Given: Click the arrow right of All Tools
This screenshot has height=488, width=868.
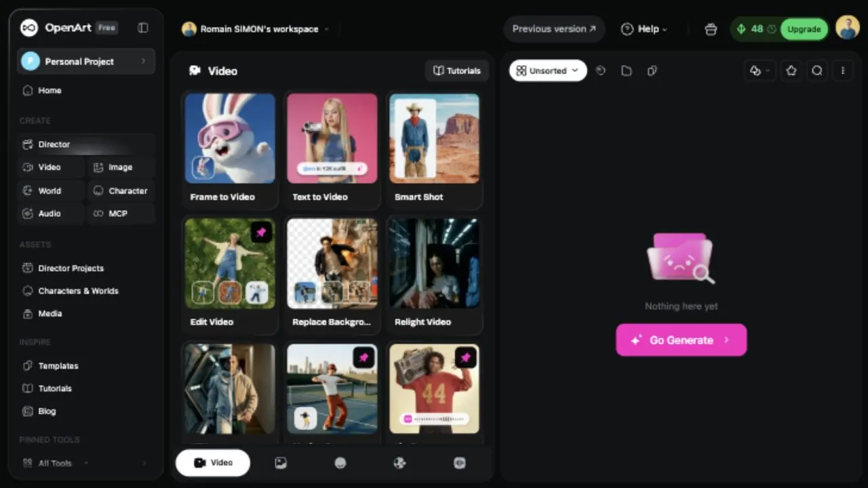Looking at the screenshot, I should click(144, 464).
